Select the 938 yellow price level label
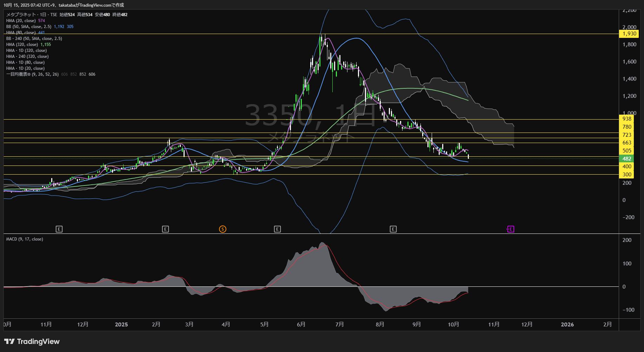 (627, 119)
